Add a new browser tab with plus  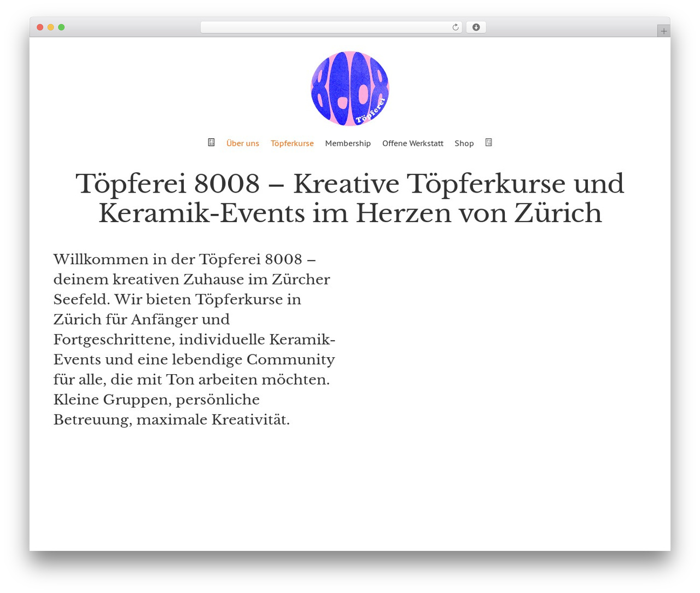[x=664, y=31]
